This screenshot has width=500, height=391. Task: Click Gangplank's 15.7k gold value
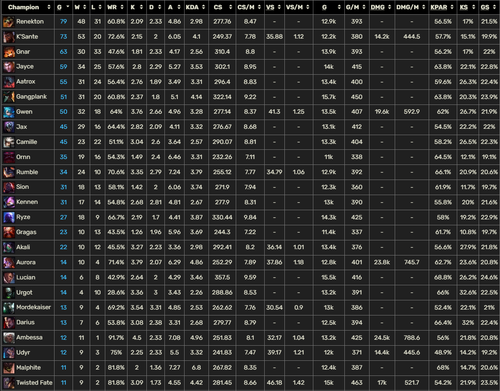pyautogui.click(x=329, y=97)
